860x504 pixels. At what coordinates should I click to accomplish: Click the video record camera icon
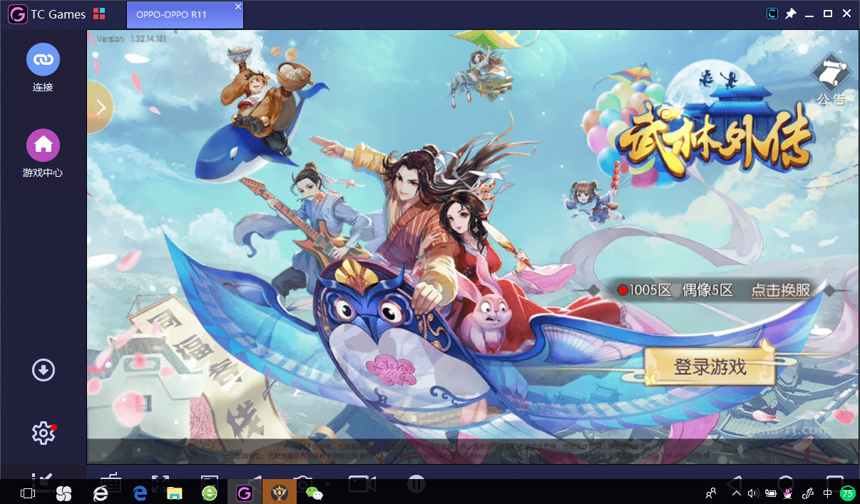coord(362,484)
